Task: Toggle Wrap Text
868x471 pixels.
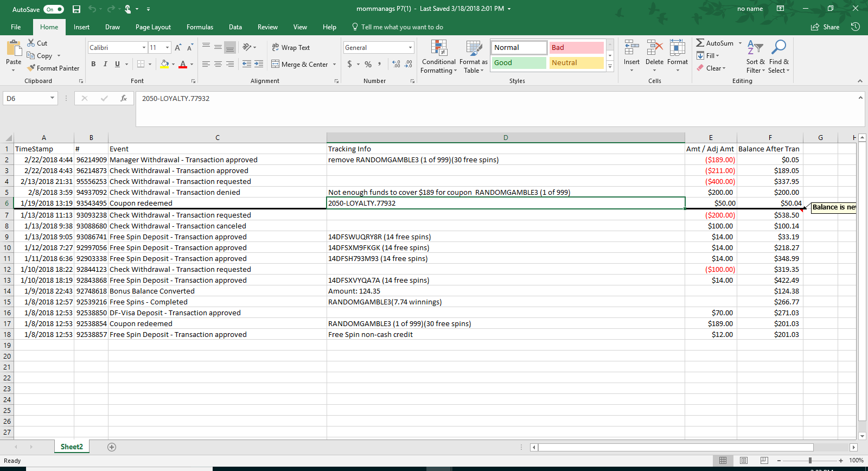Action: (x=291, y=47)
